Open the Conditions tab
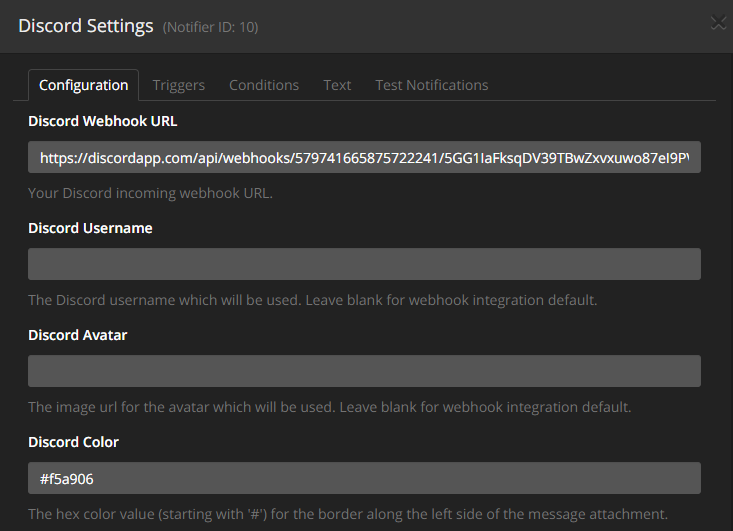The image size is (733, 531). coord(264,85)
